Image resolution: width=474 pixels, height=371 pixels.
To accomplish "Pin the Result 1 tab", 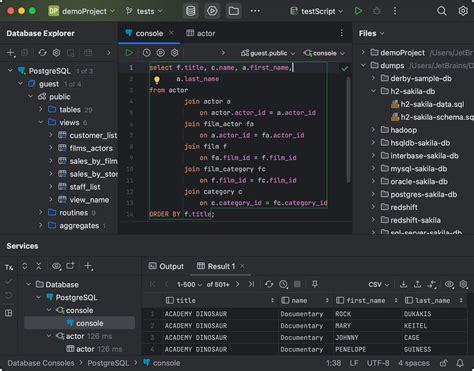I will pyautogui.click(x=314, y=284).
